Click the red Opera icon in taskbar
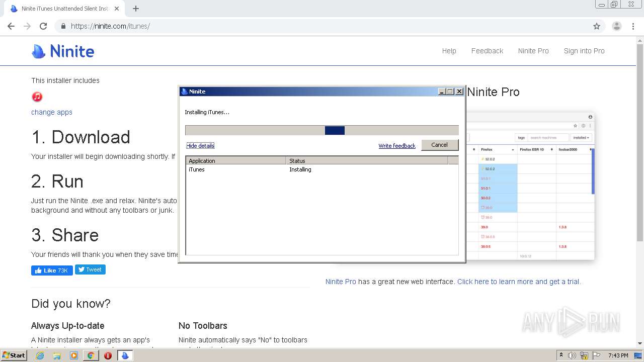The image size is (644, 362). pyautogui.click(x=108, y=355)
